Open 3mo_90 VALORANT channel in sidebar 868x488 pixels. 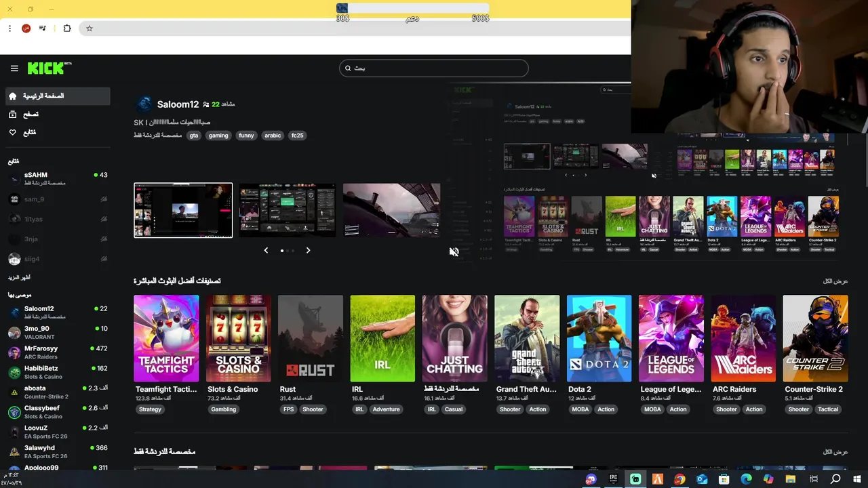[x=58, y=332]
